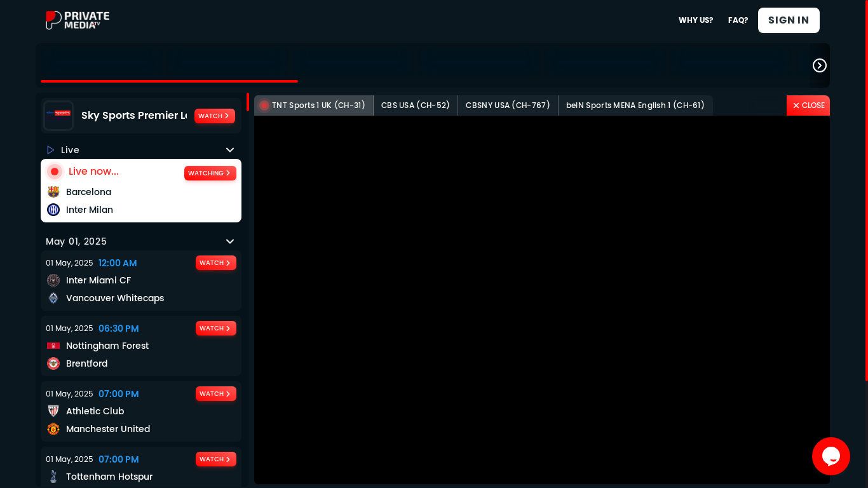The image size is (868, 488).
Task: Click the Inter Miami CF crest
Action: pyautogui.click(x=53, y=280)
